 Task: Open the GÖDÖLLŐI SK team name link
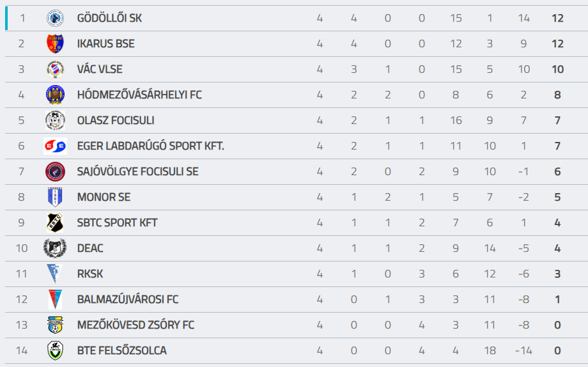pyautogui.click(x=109, y=18)
